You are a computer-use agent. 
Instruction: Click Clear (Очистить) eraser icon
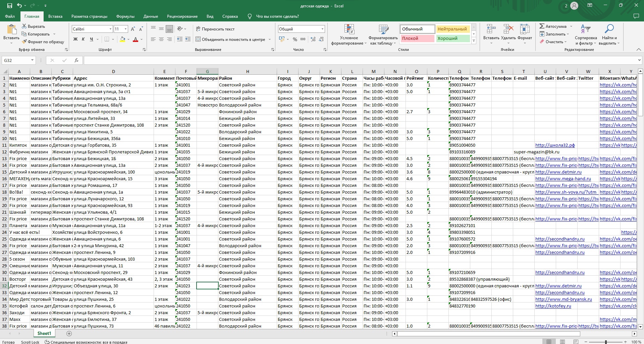[542, 42]
